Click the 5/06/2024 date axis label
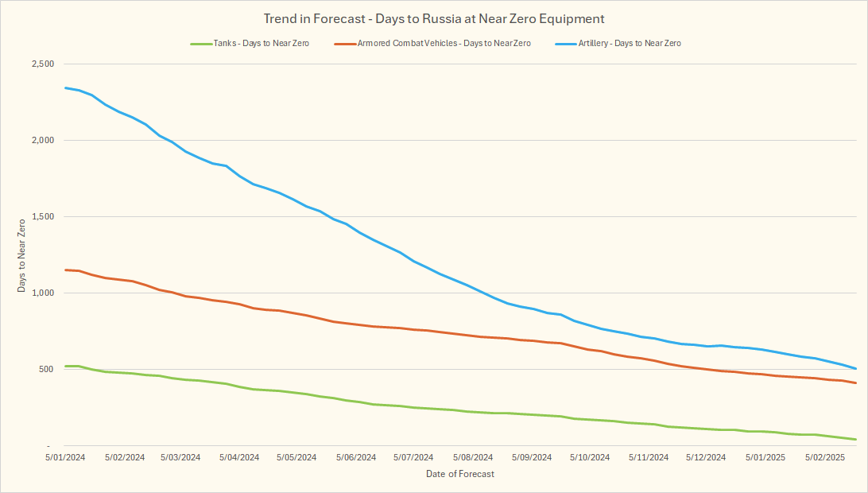 pos(355,458)
